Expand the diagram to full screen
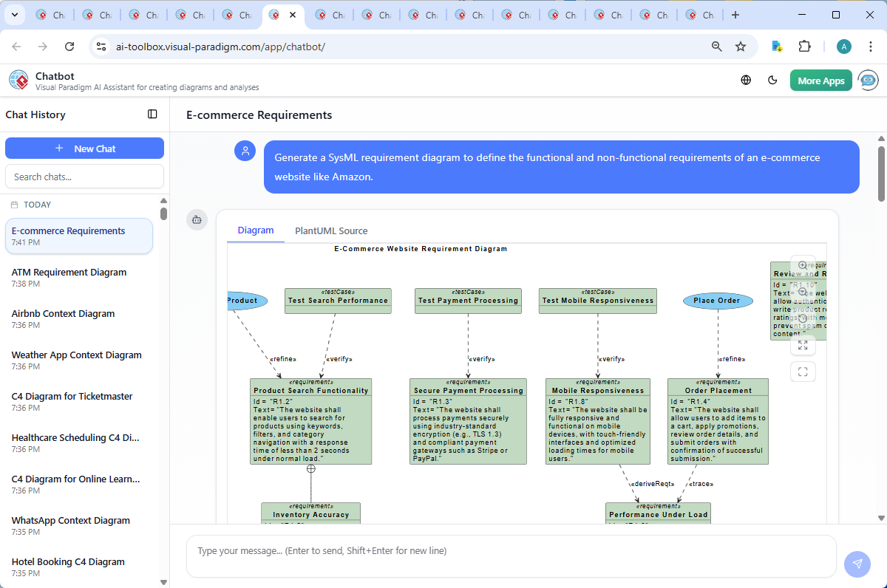 [803, 345]
